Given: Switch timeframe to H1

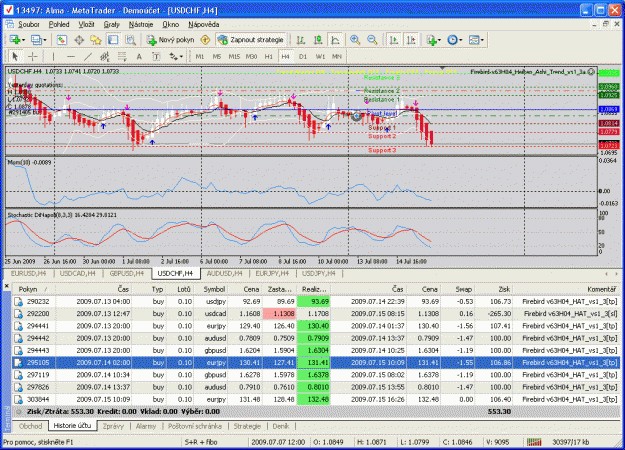Looking at the screenshot, I should (x=269, y=57).
